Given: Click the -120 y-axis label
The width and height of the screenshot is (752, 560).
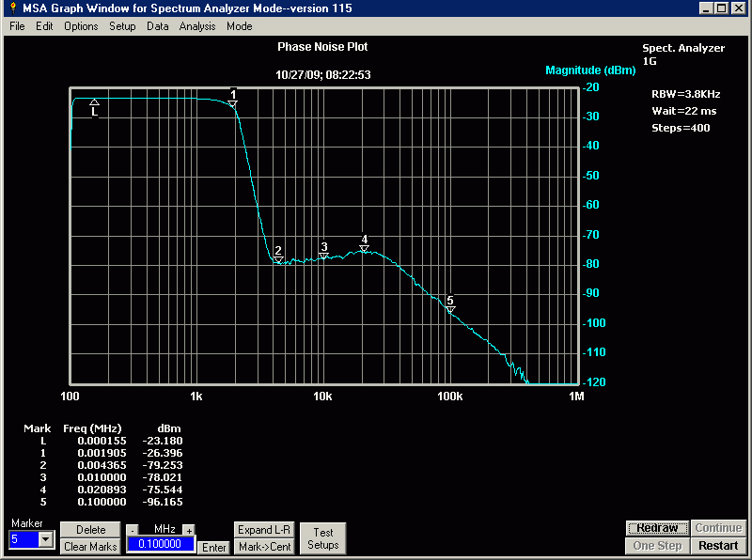Looking at the screenshot, I should [594, 382].
